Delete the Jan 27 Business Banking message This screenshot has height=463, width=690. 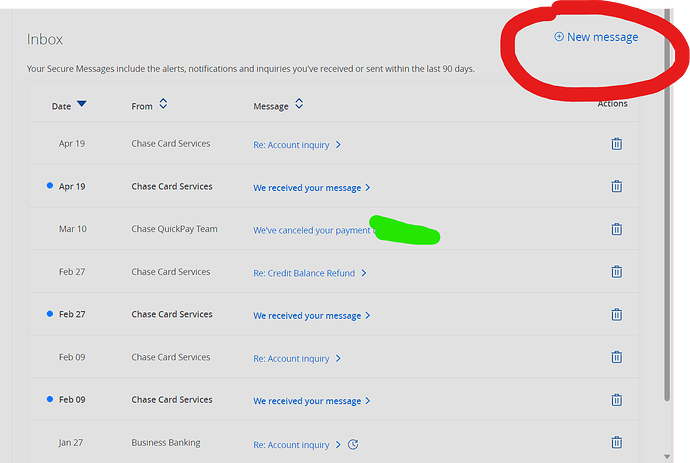pyautogui.click(x=616, y=443)
